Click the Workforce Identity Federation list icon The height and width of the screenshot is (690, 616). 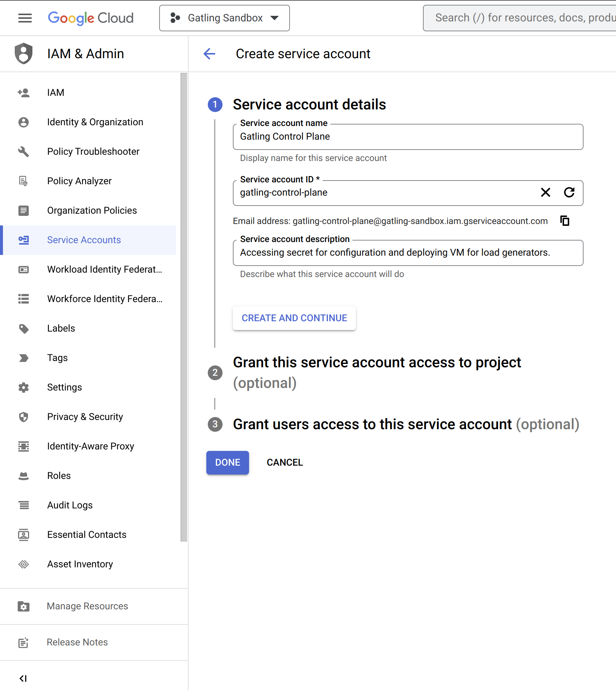pos(24,299)
